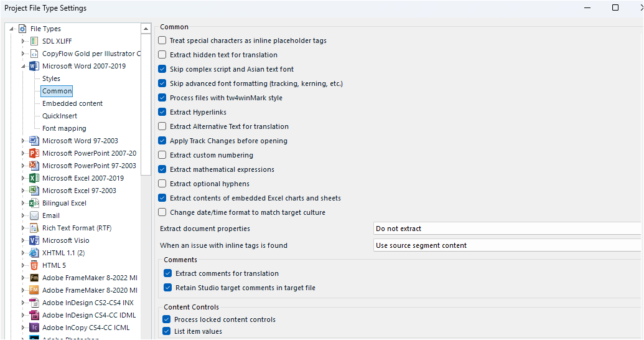Expand the SDL XLIFF node
The width and height of the screenshot is (644, 340).
tap(23, 41)
